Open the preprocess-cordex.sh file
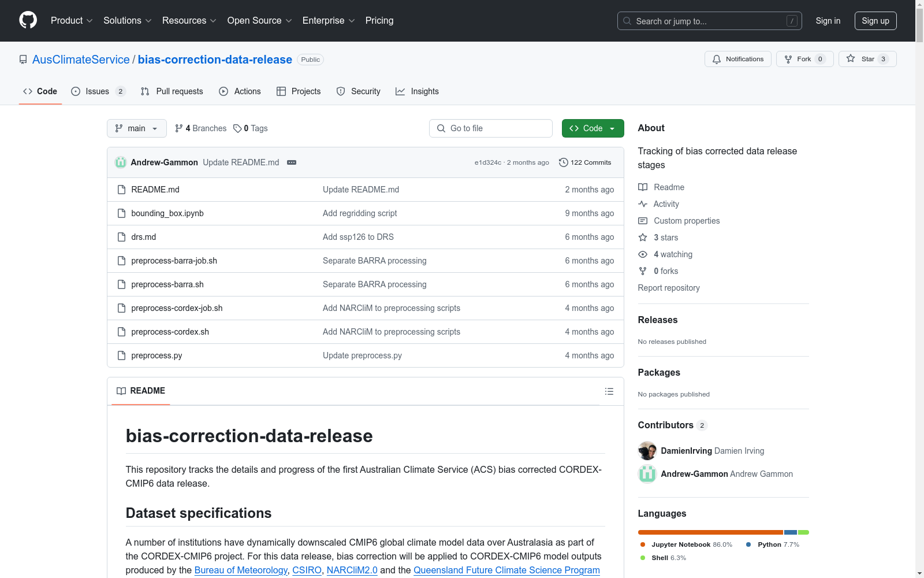The width and height of the screenshot is (924, 578). [170, 332]
